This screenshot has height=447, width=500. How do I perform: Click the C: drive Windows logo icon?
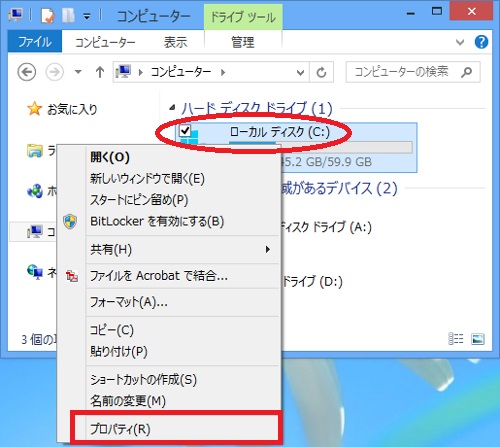190,138
